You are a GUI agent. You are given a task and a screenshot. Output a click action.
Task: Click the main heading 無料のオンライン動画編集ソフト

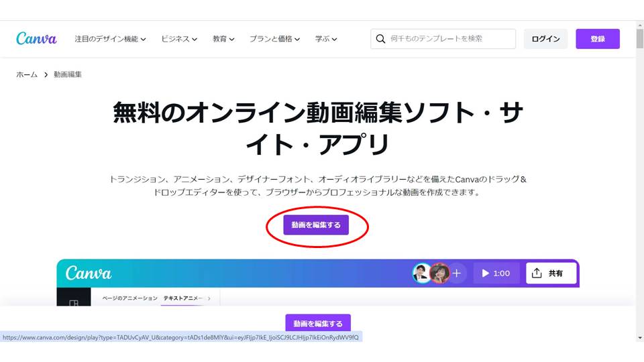[318, 129]
